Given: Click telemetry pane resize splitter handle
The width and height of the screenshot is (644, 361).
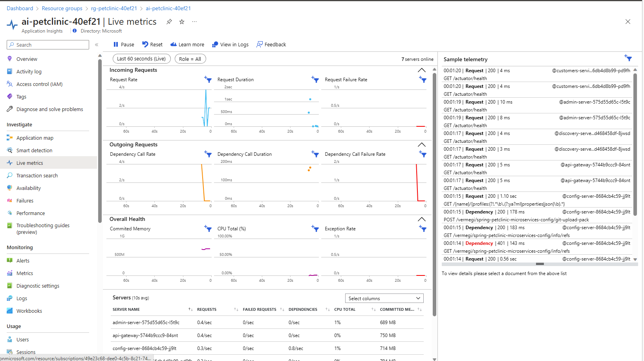Looking at the screenshot, I should (x=540, y=264).
